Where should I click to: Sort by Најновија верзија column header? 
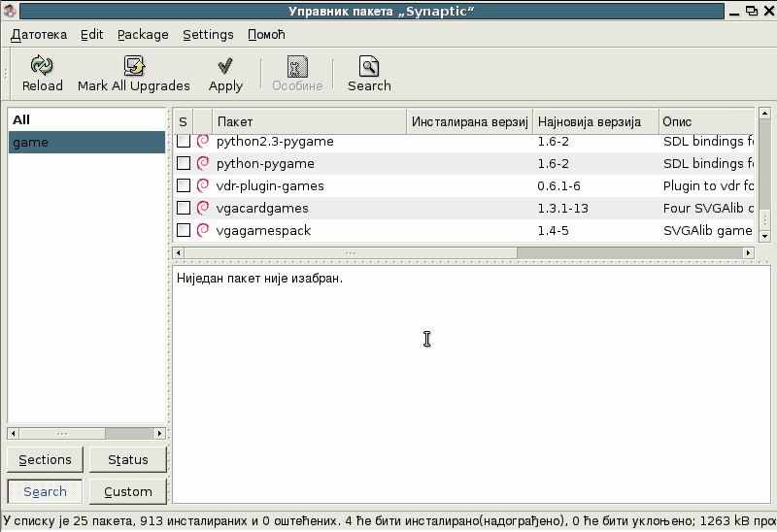pyautogui.click(x=595, y=122)
